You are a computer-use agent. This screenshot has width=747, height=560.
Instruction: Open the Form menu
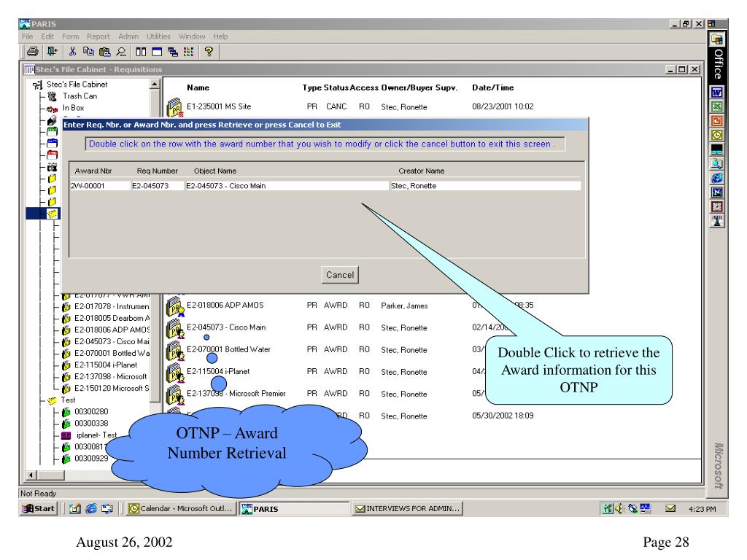[71, 36]
